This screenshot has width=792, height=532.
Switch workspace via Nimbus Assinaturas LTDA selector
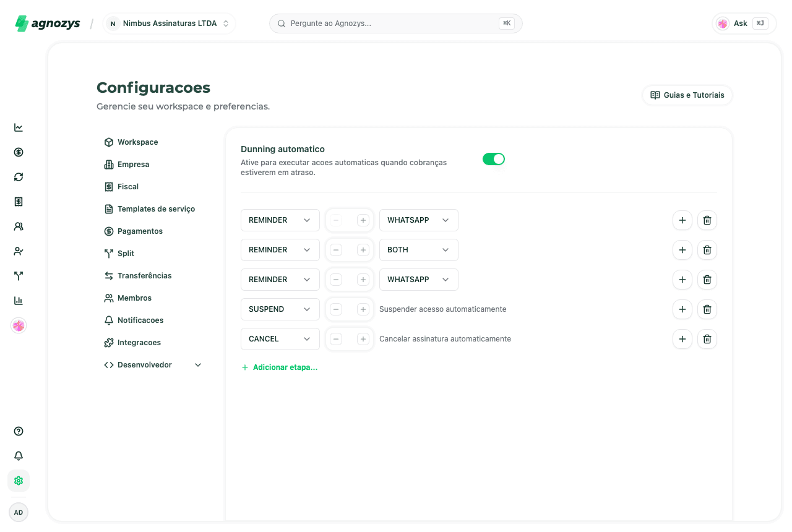(x=169, y=24)
